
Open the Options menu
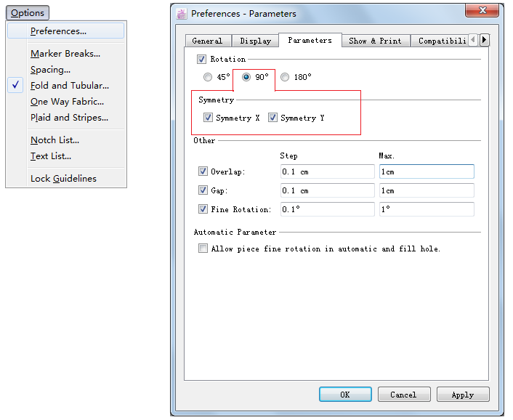[28, 12]
